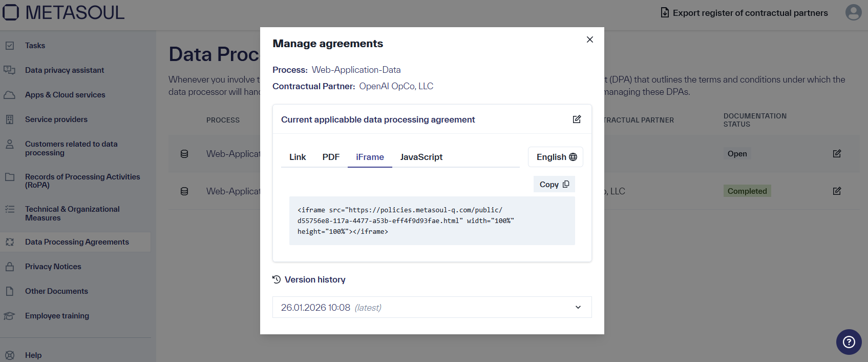This screenshot has width=868, height=362.
Task: Click the Completed status badge
Action: tap(747, 191)
